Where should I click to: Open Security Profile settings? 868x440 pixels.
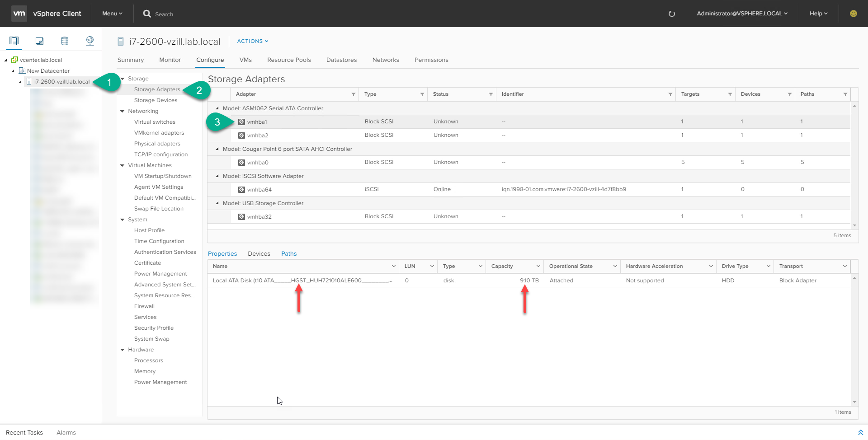click(154, 328)
